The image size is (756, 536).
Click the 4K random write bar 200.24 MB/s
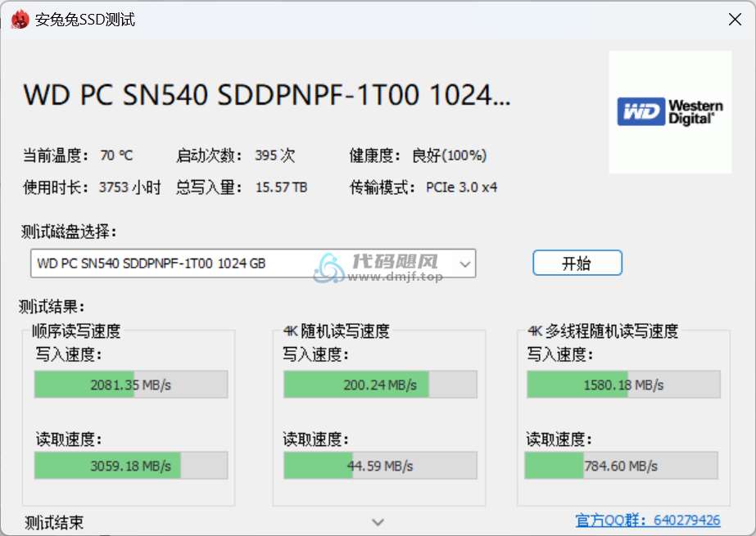point(380,385)
